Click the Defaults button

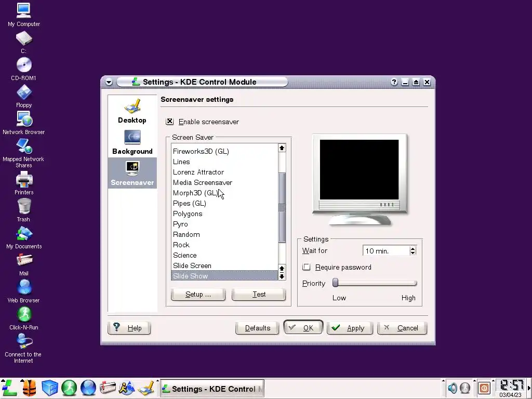tap(257, 328)
